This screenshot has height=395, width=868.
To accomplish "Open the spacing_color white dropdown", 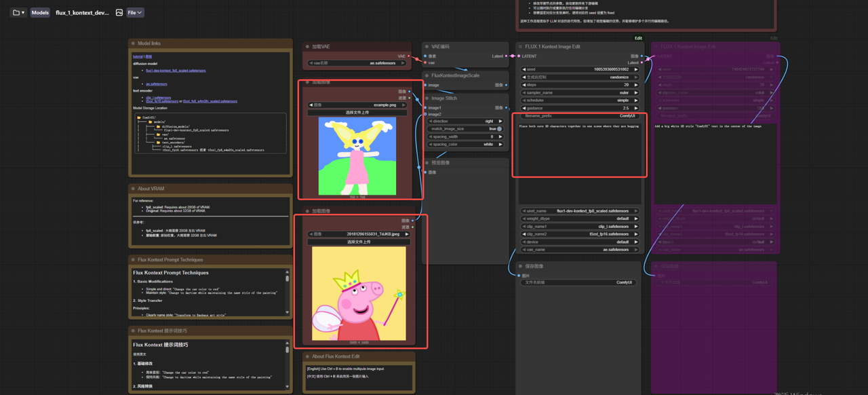I will coord(465,145).
